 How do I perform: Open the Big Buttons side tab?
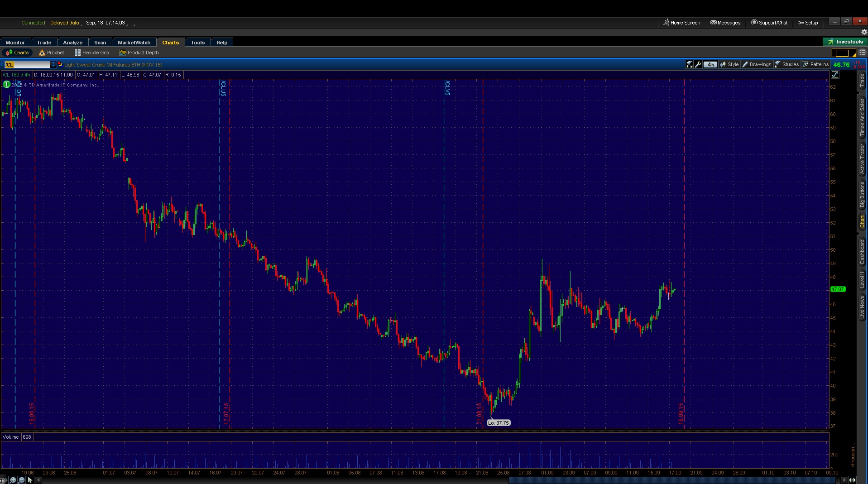(x=862, y=195)
